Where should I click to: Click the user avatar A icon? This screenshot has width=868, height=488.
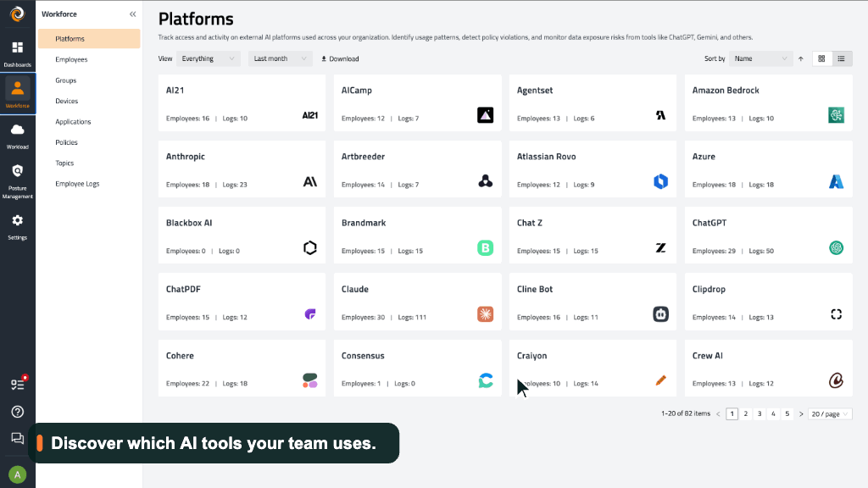coord(18,474)
